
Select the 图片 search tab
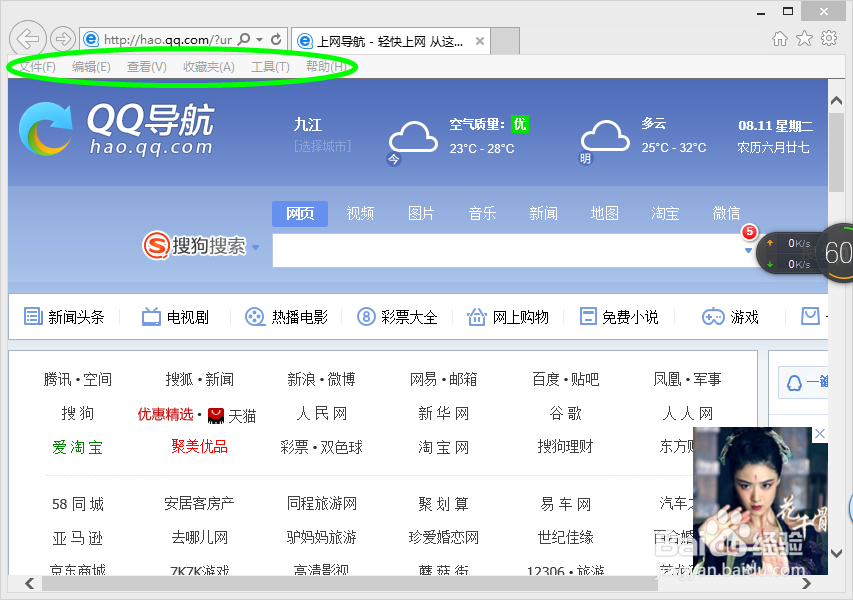(x=421, y=213)
